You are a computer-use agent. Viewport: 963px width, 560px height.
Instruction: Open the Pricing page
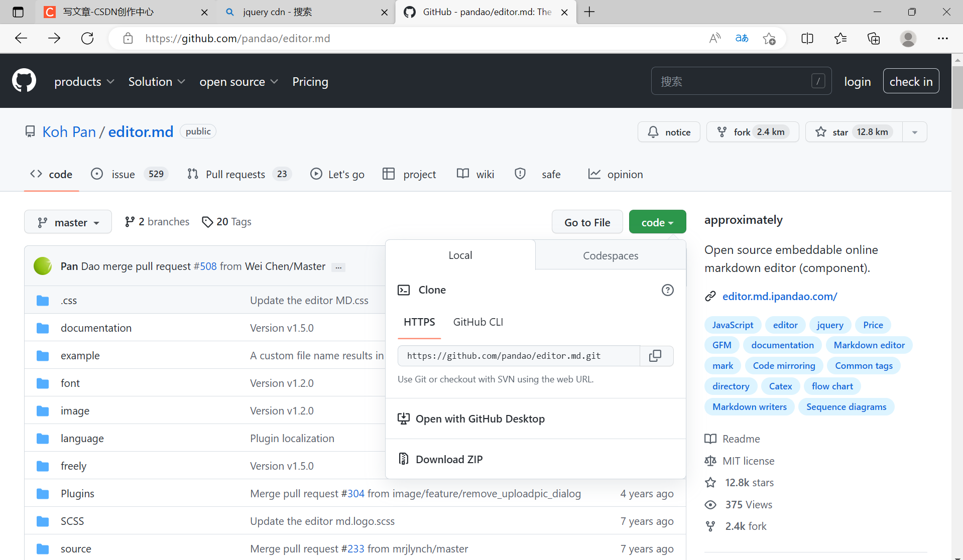(x=310, y=81)
